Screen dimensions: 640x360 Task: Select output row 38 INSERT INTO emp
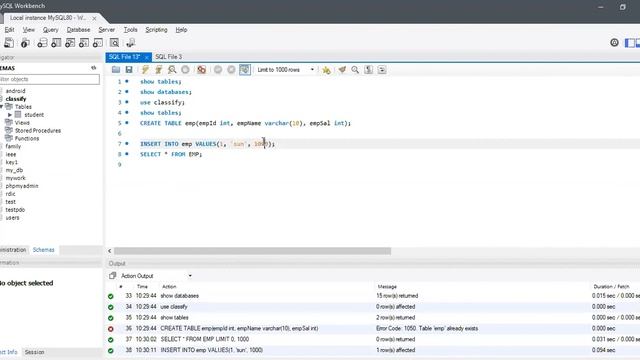pyautogui.click(x=372, y=350)
